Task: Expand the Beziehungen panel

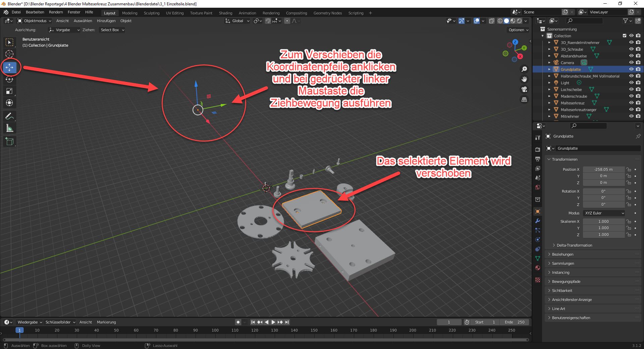Action: (x=563, y=254)
